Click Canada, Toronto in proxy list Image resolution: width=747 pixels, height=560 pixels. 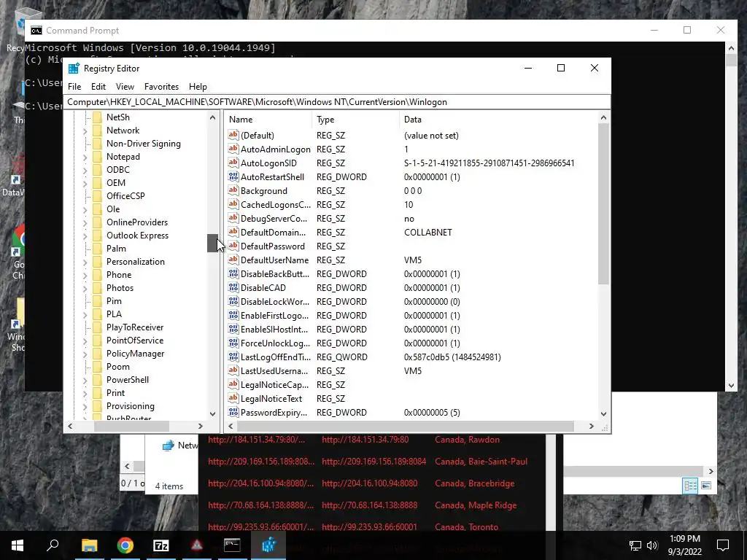click(466, 527)
